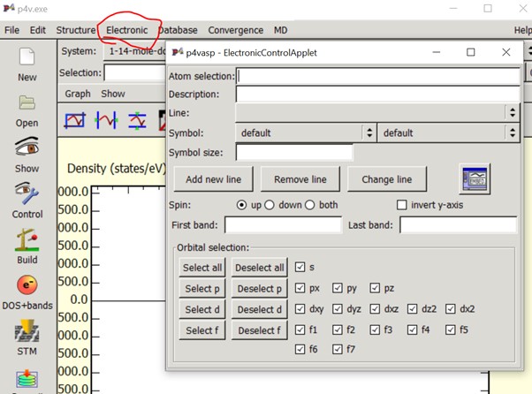Open DOS+bands electron icon
This screenshot has width=532, height=394.
point(27,284)
